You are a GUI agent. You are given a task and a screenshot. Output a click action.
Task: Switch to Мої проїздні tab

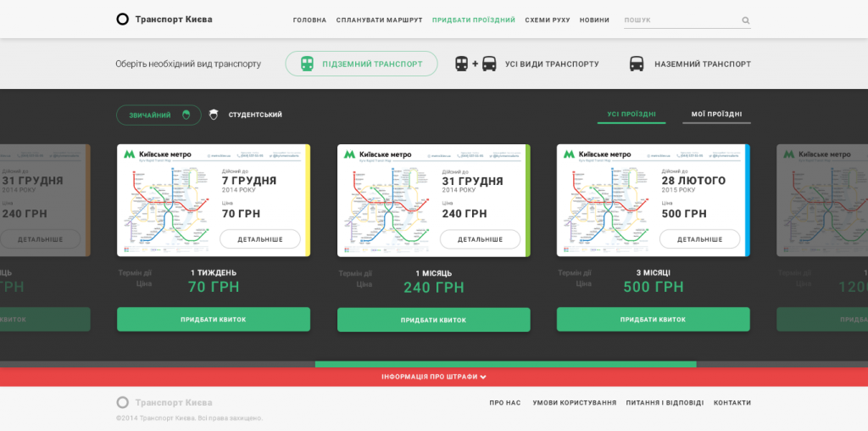716,114
